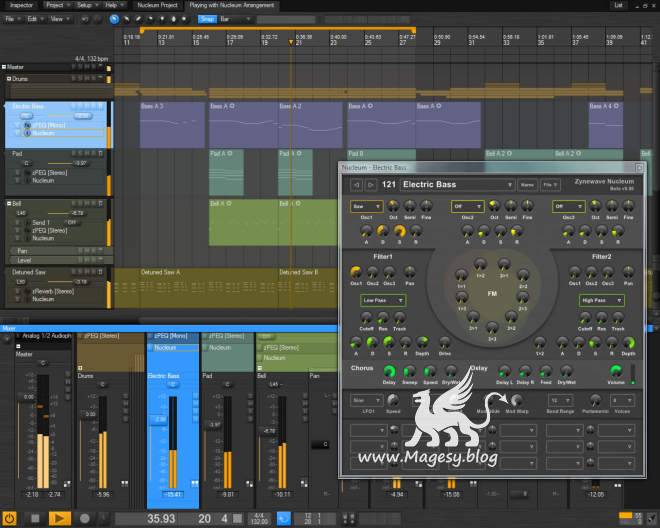660x528 pixels.
Task: Click the Osc1 Semi knob
Action: tap(410, 206)
